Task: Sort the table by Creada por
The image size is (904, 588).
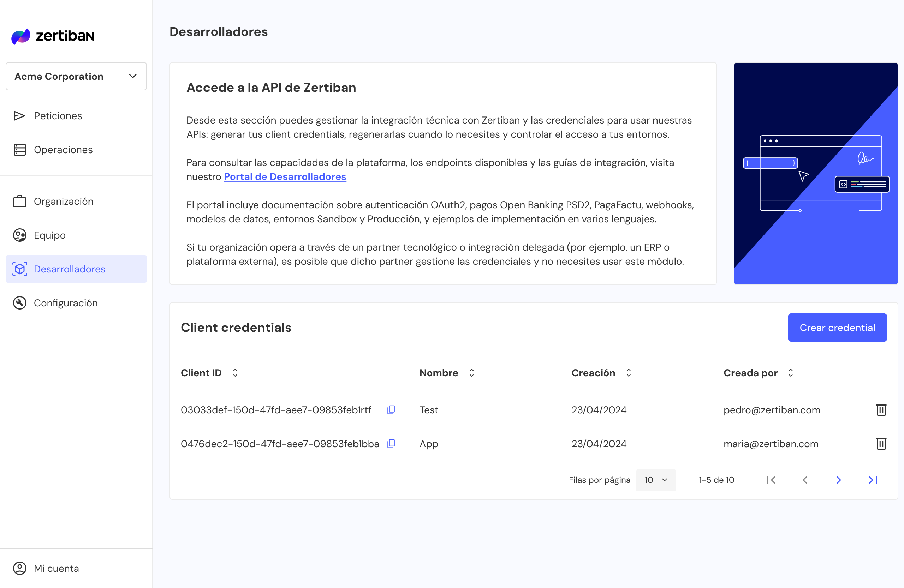Action: pyautogui.click(x=790, y=373)
